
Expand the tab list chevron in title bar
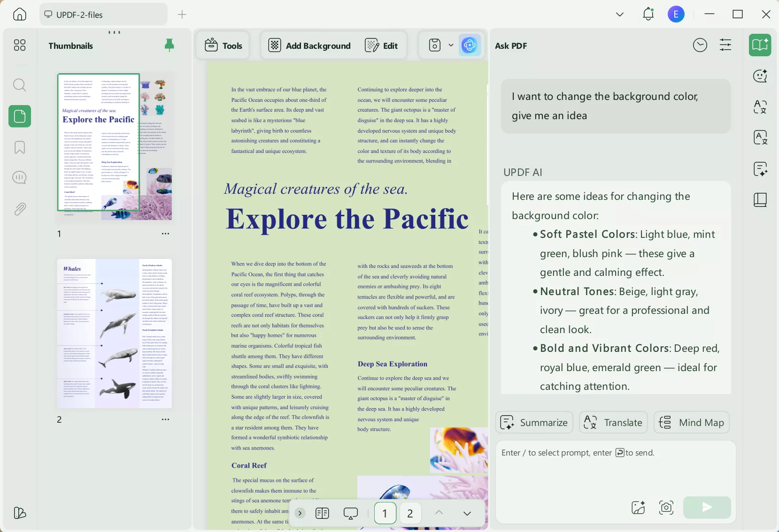point(620,15)
